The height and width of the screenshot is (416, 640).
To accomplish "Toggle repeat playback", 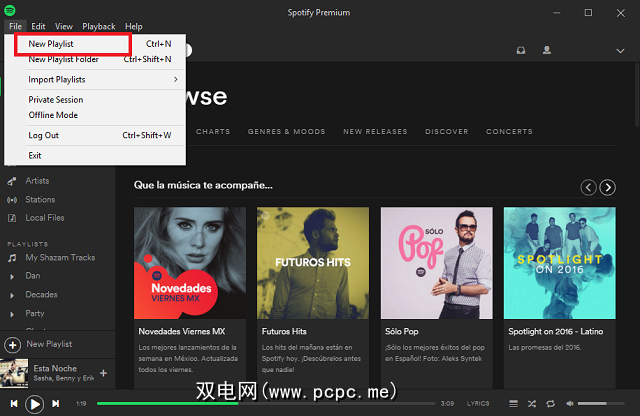I will coord(550,404).
